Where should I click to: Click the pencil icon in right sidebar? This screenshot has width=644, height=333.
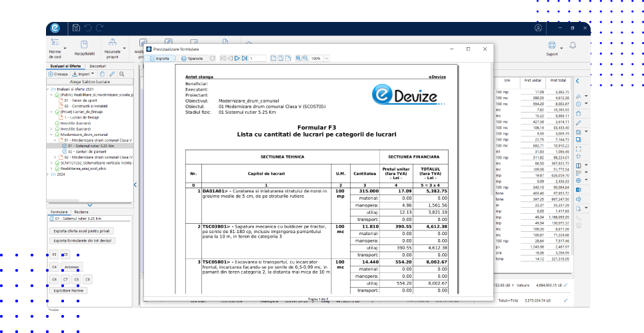click(x=579, y=123)
